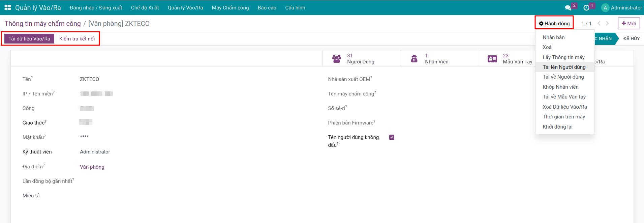This screenshot has width=644, height=223.
Task: Go to next record arrow
Action: coord(607,23)
